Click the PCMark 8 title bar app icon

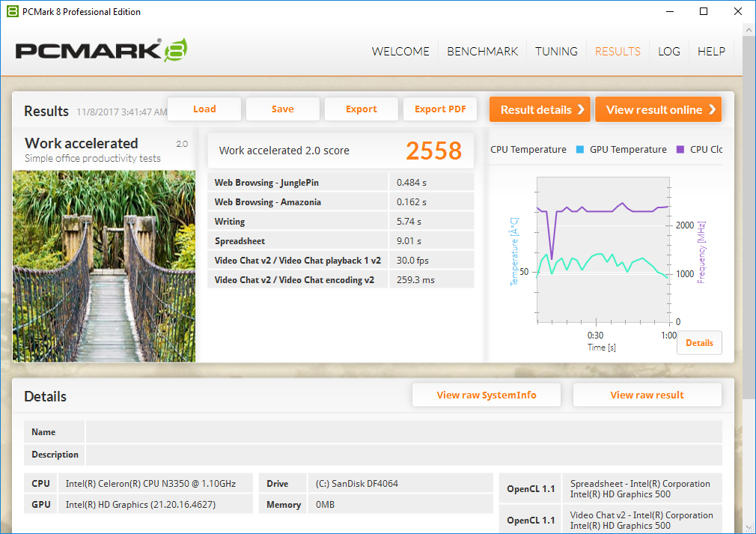click(13, 11)
